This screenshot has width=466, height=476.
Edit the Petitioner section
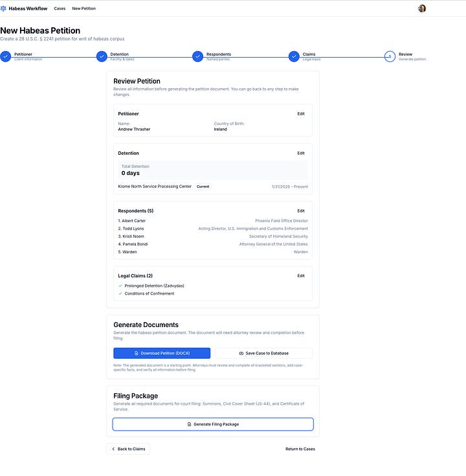301,113
